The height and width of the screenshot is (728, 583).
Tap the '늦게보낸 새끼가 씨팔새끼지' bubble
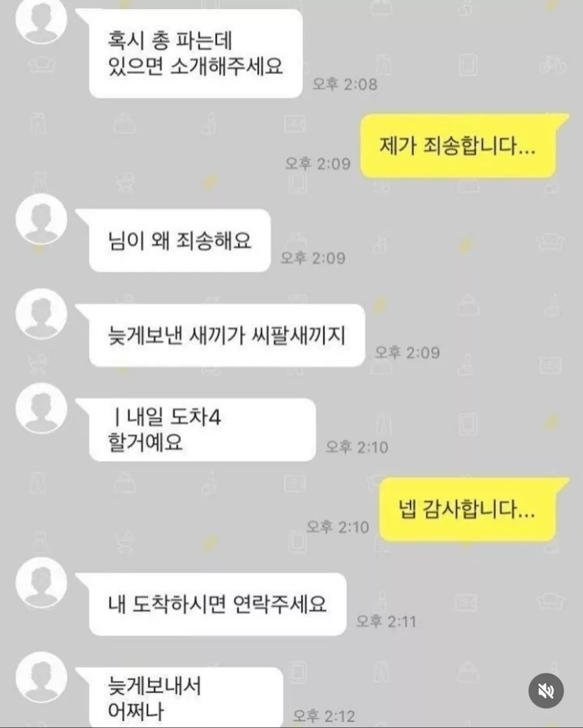227,335
